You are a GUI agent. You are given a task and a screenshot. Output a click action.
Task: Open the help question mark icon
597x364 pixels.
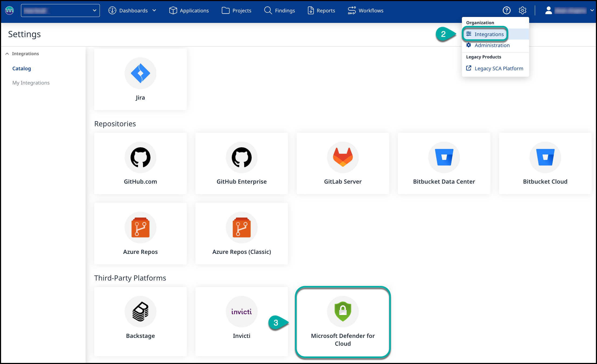(506, 10)
